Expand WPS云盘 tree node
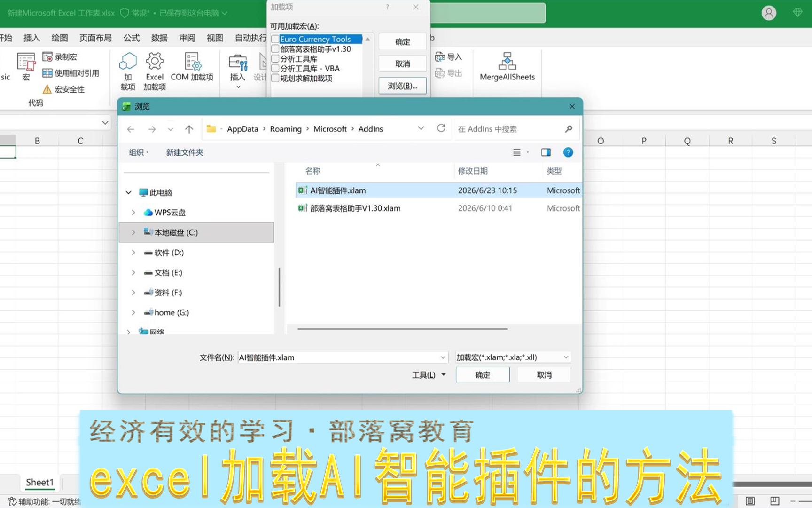 click(133, 213)
